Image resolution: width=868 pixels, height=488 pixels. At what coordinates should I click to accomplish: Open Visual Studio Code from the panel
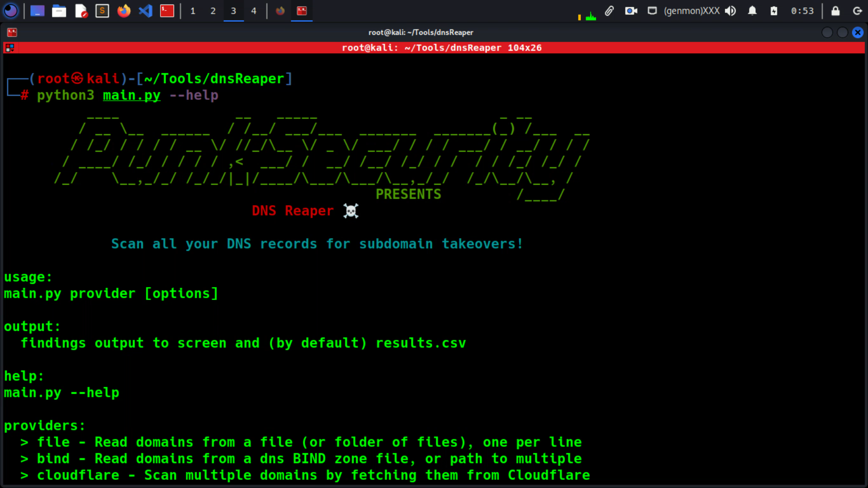(x=145, y=11)
